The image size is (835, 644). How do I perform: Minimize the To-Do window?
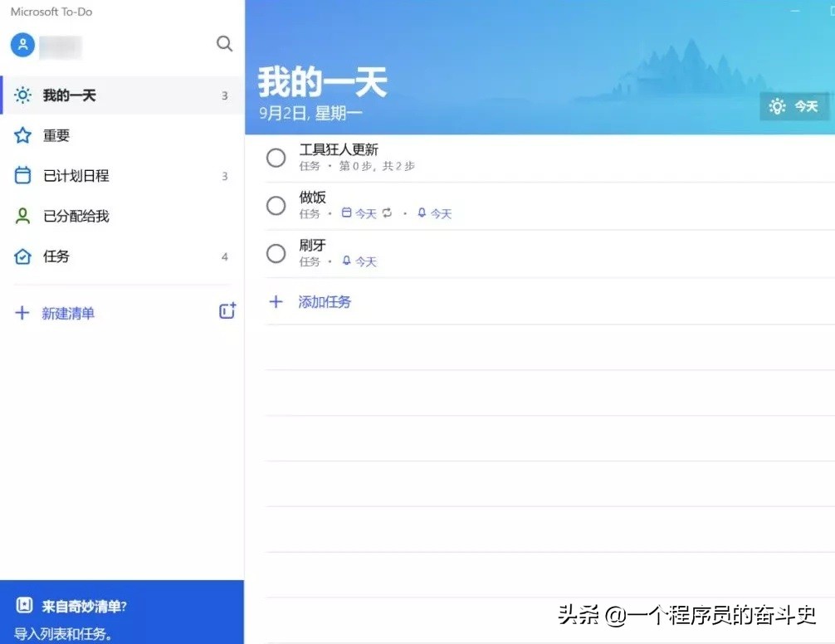[x=796, y=11]
